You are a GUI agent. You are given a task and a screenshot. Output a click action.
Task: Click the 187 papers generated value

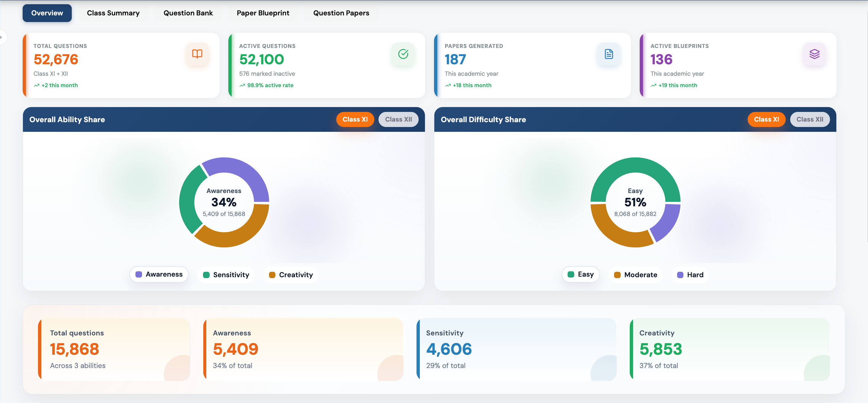[x=455, y=60]
